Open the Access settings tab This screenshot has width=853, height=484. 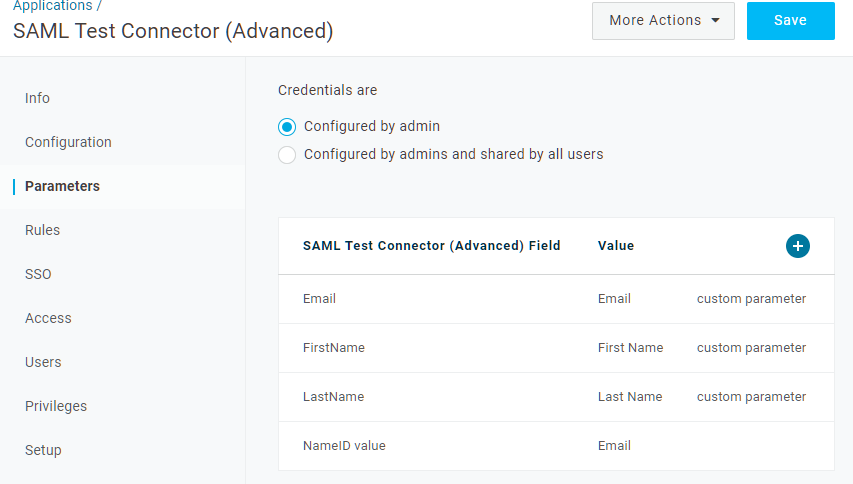pos(48,318)
